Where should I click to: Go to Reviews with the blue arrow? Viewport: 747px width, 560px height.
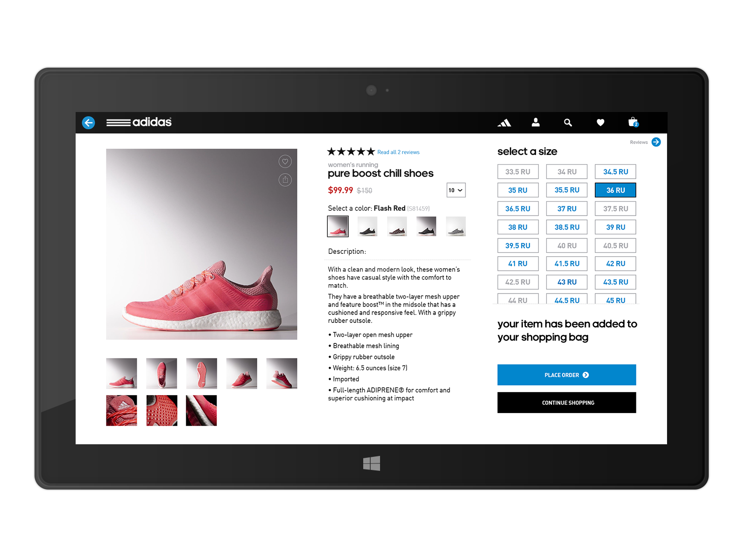click(656, 142)
